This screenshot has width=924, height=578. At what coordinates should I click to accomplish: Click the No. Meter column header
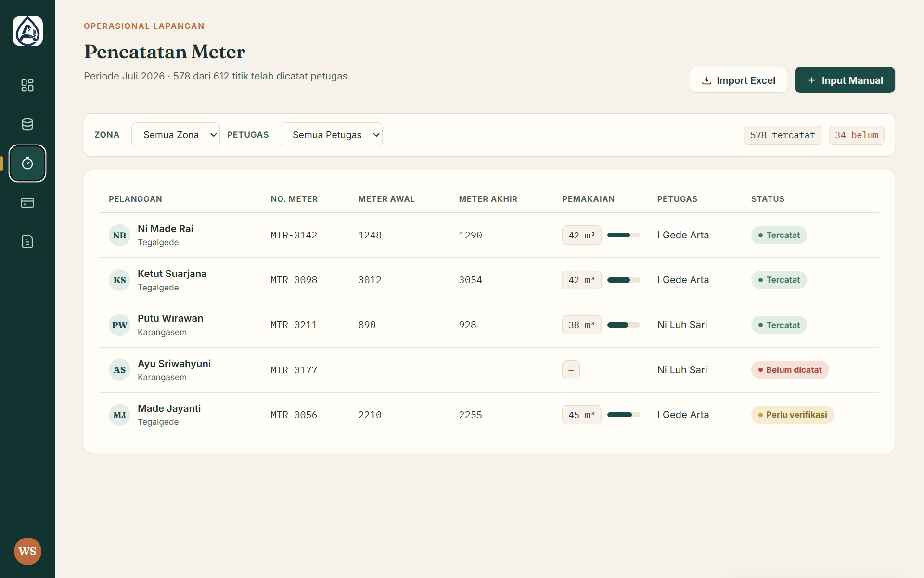coord(294,199)
